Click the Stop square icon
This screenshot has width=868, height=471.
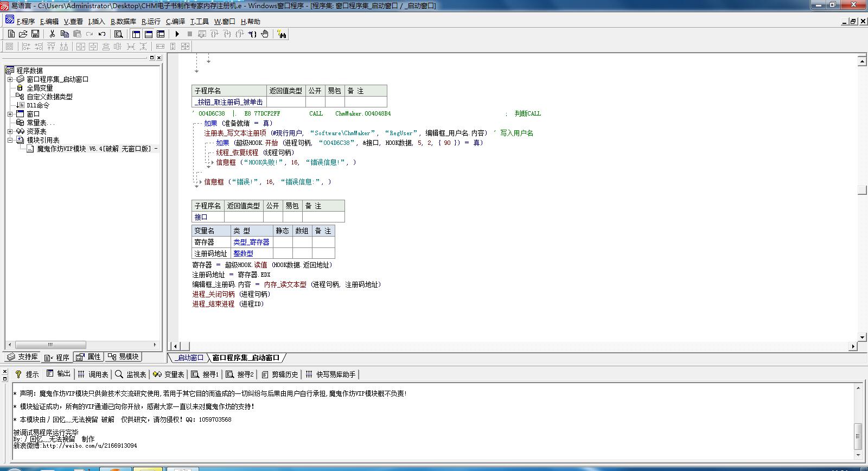pyautogui.click(x=189, y=34)
